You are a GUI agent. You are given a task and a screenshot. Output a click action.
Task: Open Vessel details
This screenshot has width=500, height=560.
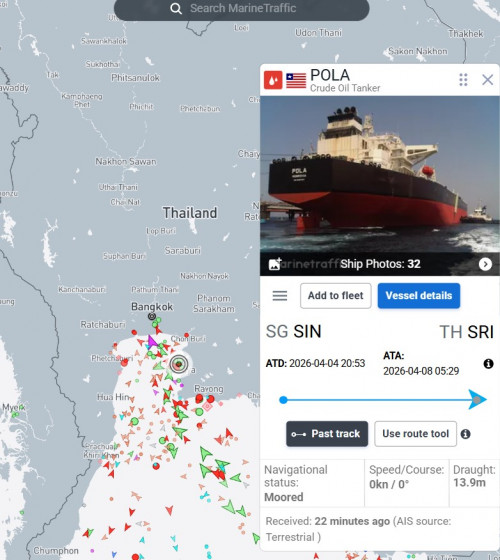[419, 296]
